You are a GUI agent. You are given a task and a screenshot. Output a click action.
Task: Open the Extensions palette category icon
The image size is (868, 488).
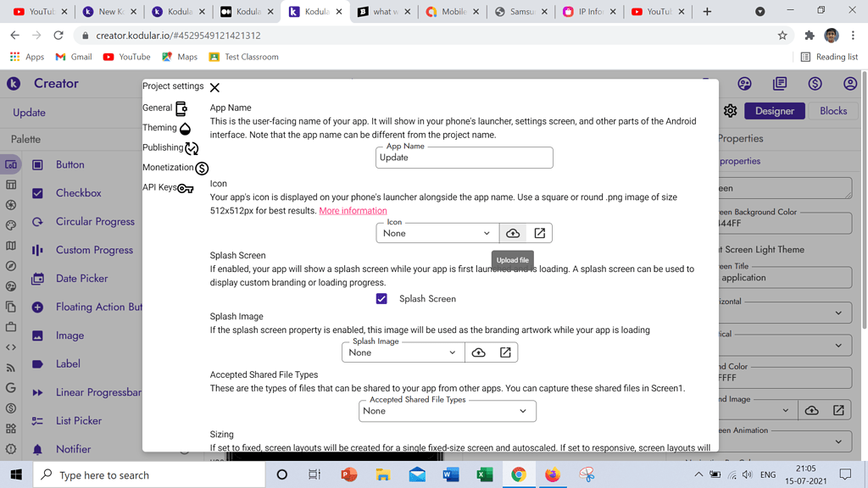10,429
